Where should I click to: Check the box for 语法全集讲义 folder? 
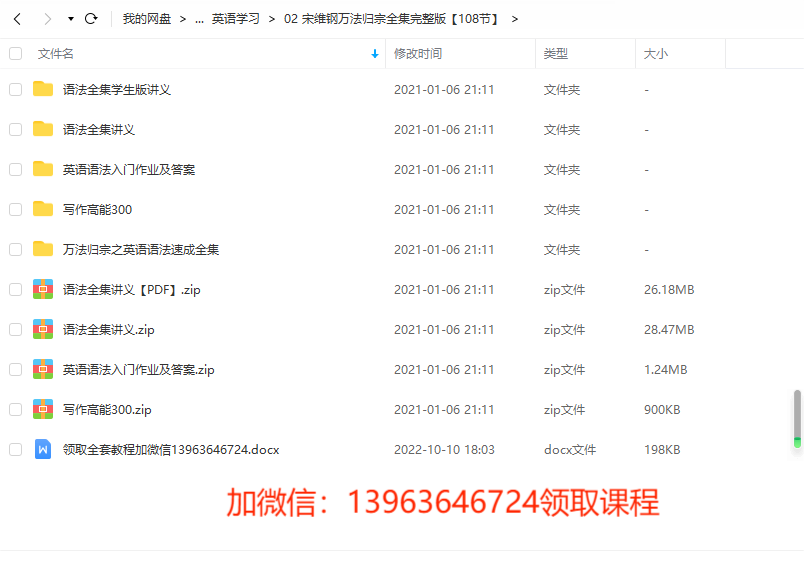tap(15, 130)
